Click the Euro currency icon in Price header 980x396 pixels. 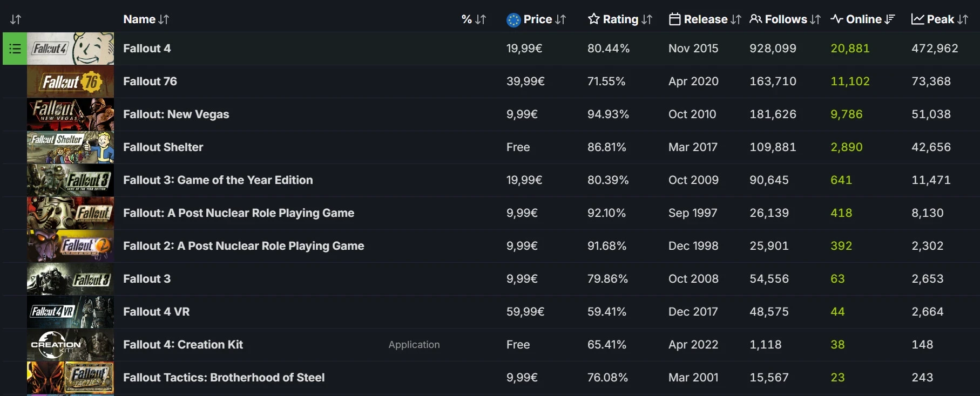pos(513,20)
